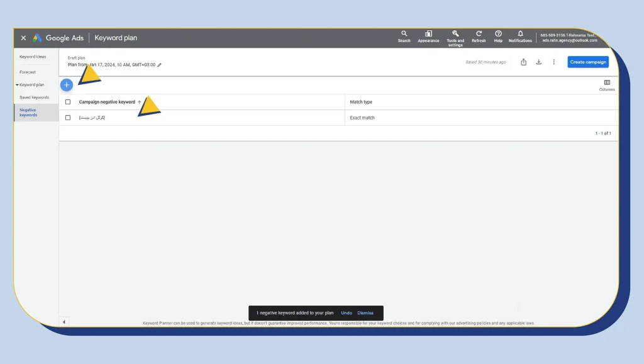Share the keyword plan
The image size is (644, 364).
pyautogui.click(x=524, y=62)
